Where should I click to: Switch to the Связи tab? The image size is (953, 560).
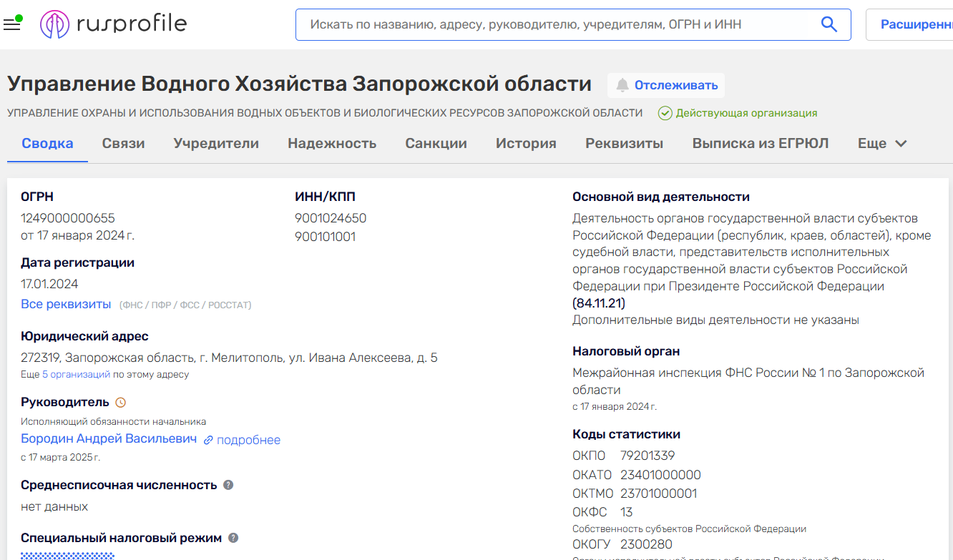[x=123, y=144]
